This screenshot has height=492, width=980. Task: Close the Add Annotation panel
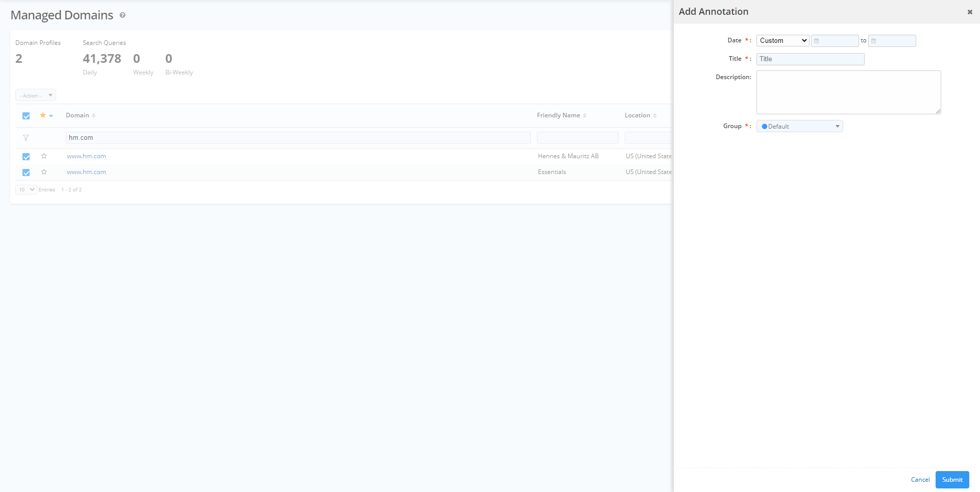(x=970, y=12)
